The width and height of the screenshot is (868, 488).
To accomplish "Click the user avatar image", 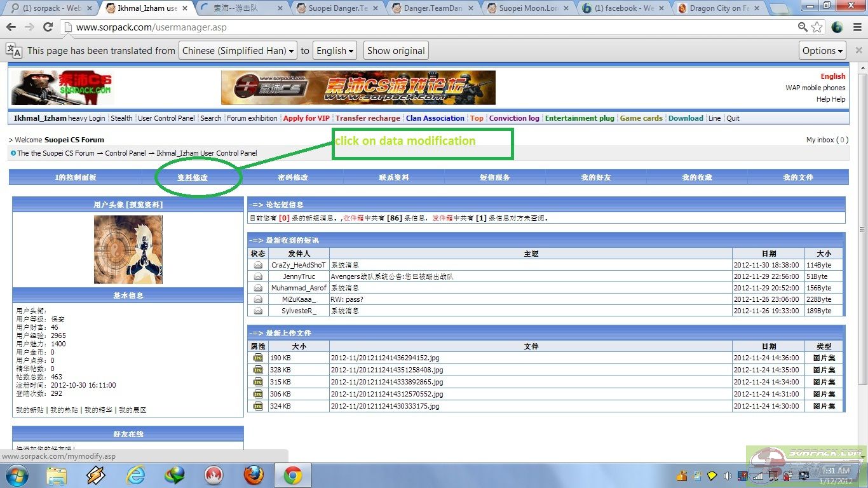I will pos(128,250).
